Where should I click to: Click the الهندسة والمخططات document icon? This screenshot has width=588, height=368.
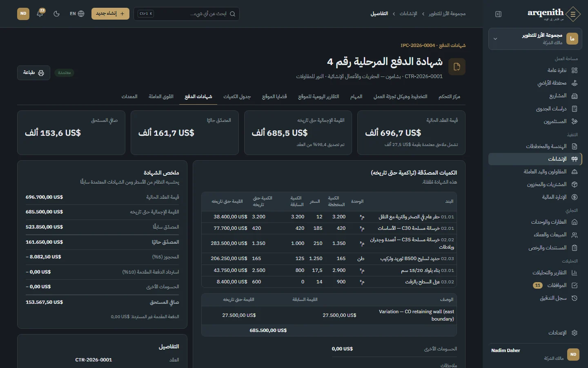[575, 146]
